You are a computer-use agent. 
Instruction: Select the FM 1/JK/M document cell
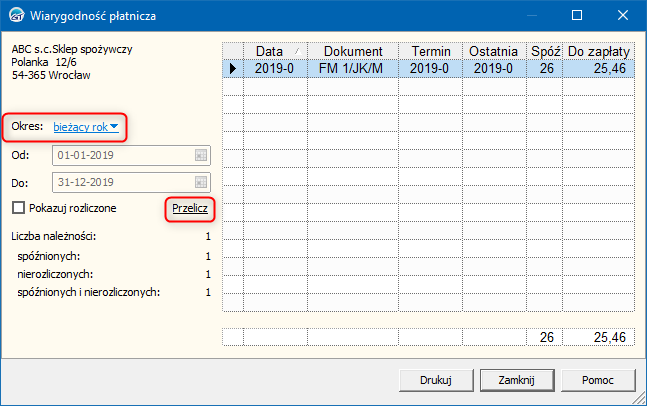click(x=352, y=68)
